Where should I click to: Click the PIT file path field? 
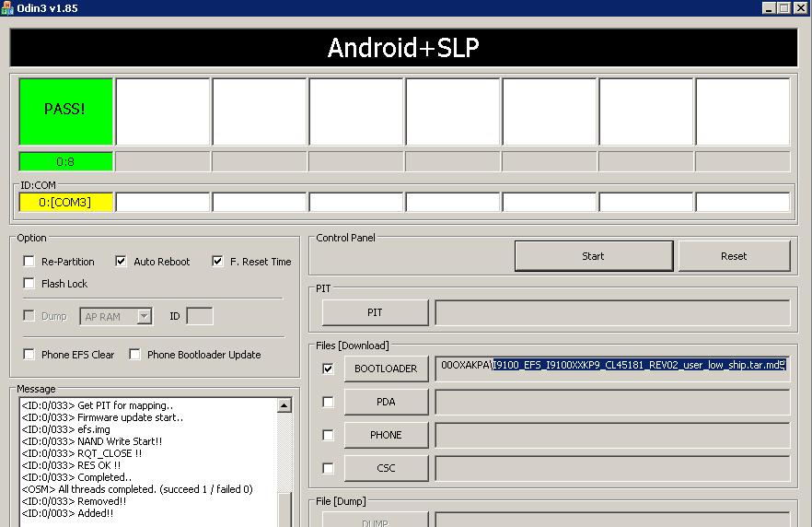[x=612, y=312]
